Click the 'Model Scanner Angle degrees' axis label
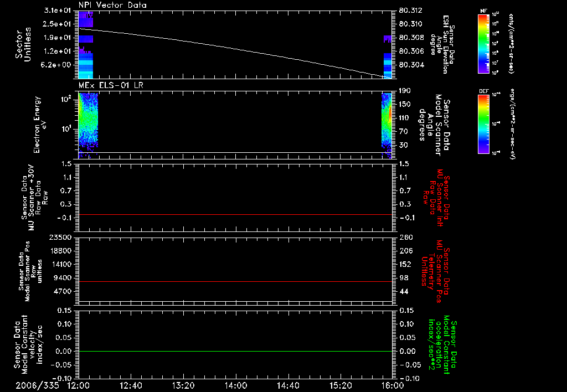This screenshot has width=567, height=392. click(434, 125)
